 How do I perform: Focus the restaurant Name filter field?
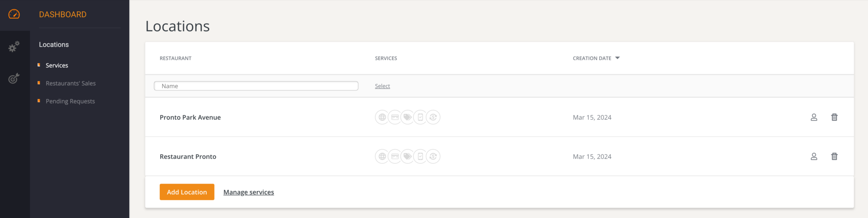click(x=256, y=86)
